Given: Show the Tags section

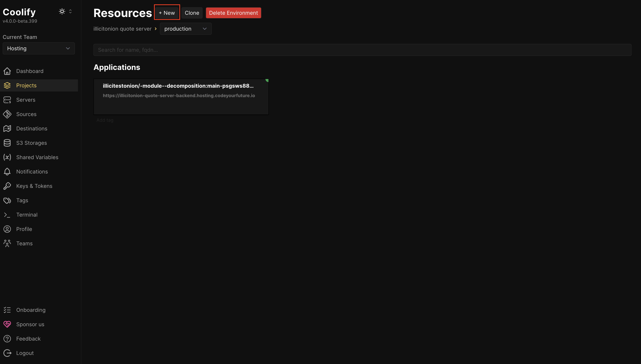Looking at the screenshot, I should [x=22, y=200].
